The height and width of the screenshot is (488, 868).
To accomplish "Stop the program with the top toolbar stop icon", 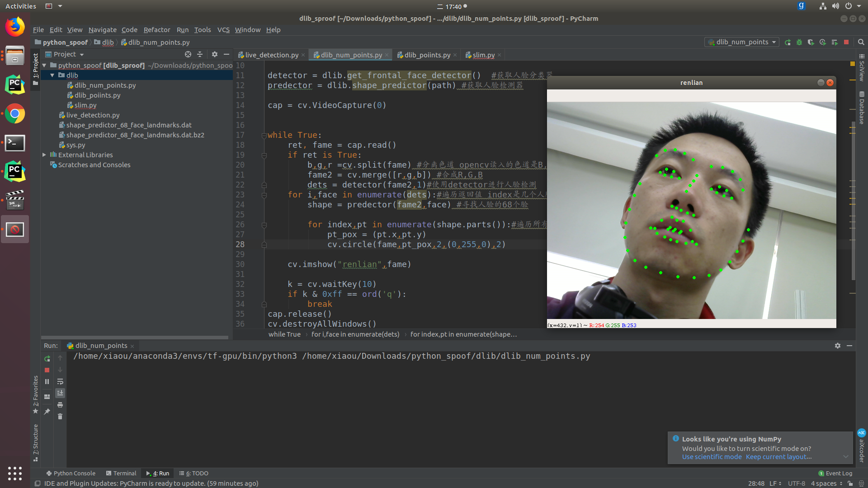I will pos(846,42).
